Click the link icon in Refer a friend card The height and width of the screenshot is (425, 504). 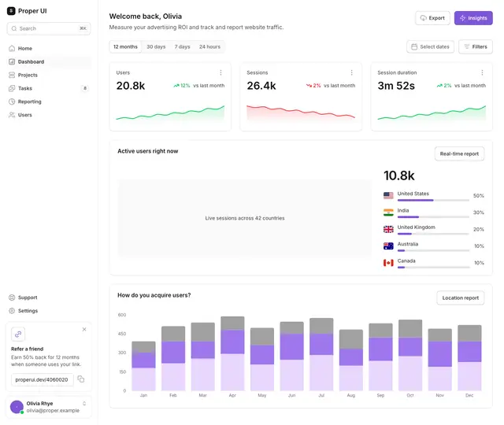click(18, 334)
